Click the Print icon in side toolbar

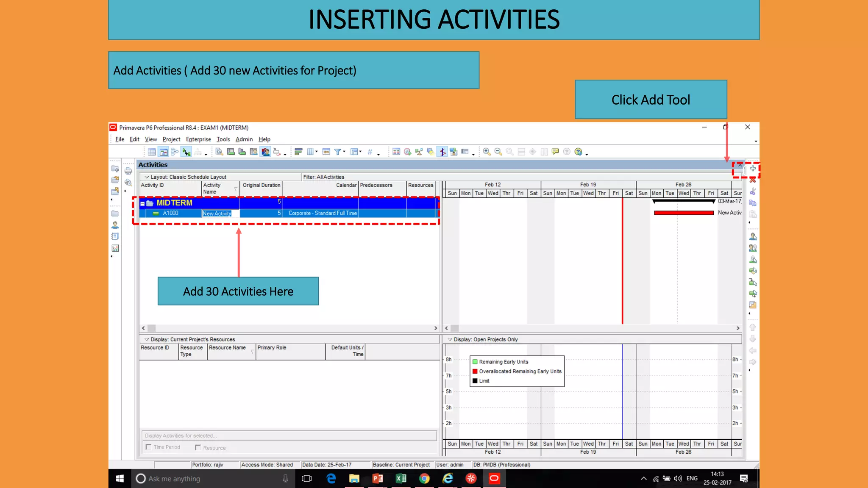tap(128, 171)
